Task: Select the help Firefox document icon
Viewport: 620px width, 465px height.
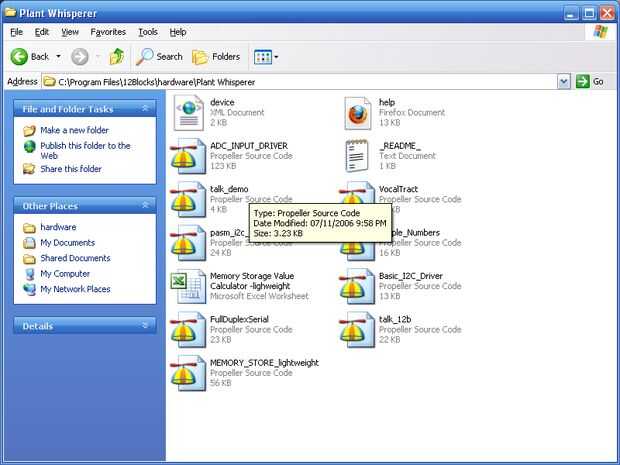Action: [357, 113]
